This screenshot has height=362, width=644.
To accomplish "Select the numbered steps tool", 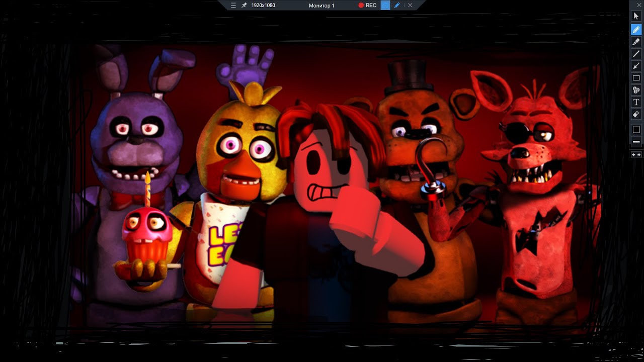I will (636, 90).
